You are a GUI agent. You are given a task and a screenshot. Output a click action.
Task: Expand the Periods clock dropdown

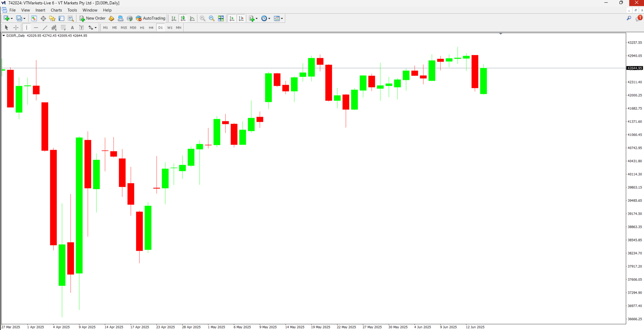click(x=269, y=18)
